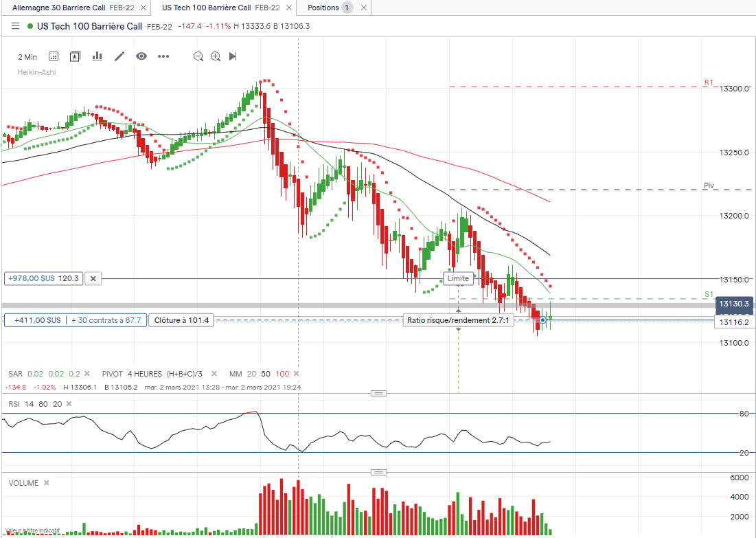
Task: Remove the SAR indicator
Action: 87,374
